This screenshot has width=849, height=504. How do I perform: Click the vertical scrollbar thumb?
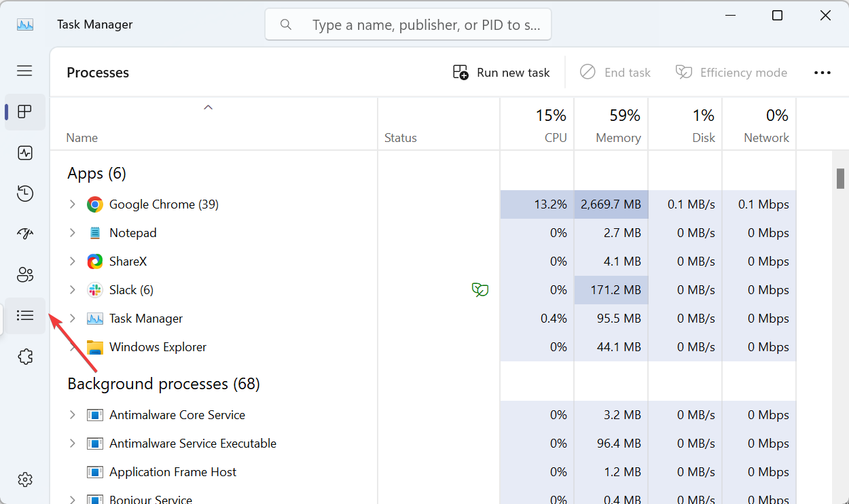coord(840,178)
